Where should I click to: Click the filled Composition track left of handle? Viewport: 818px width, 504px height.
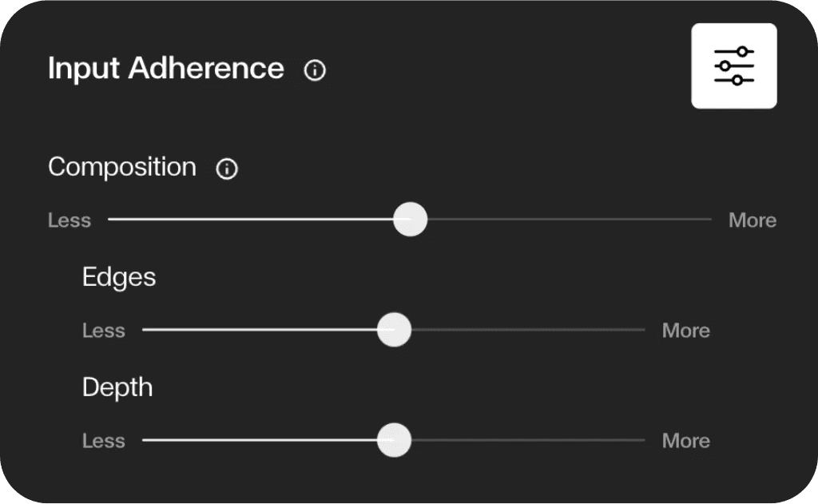[x=250, y=219]
